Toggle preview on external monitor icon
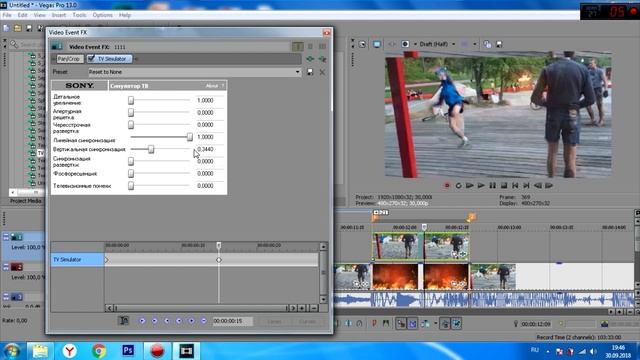640x360 pixels. (x=377, y=44)
